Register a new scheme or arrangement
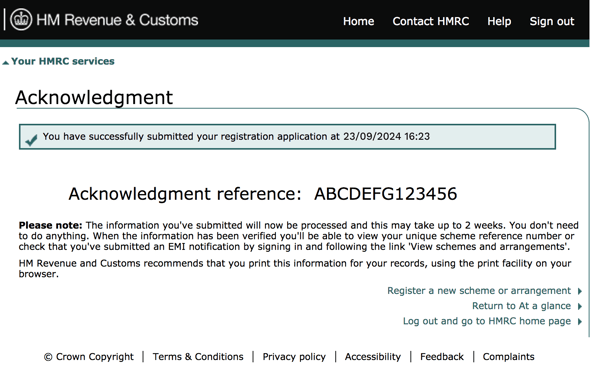591x368 pixels. point(479,291)
